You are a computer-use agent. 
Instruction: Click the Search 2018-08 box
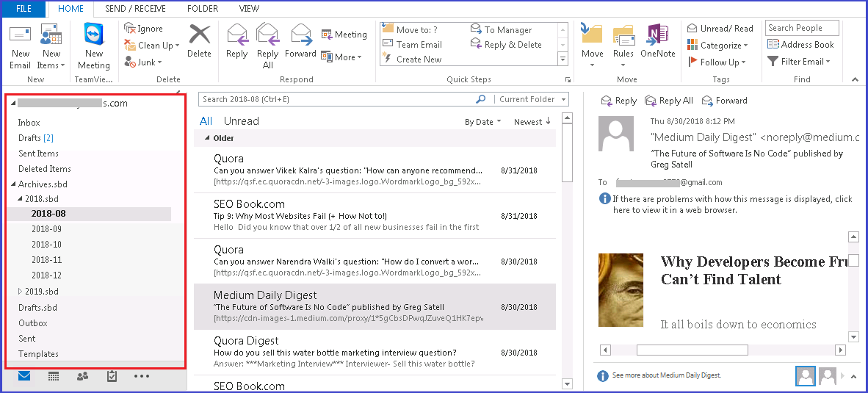336,99
